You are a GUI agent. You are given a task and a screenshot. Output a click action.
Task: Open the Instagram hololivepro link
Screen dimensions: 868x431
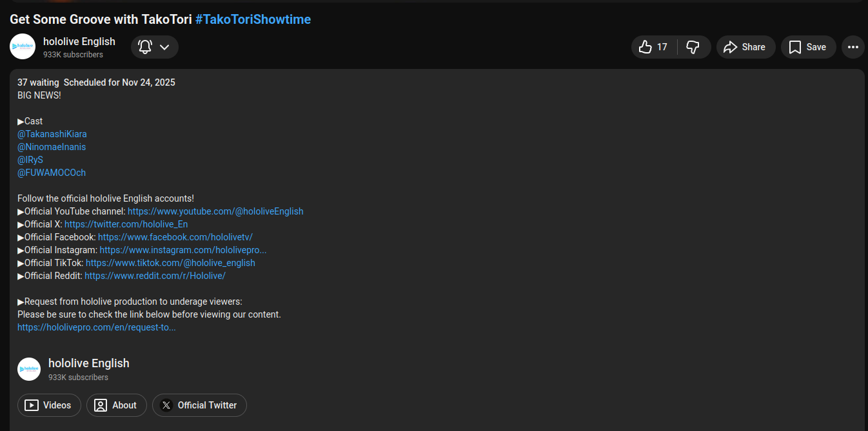pyautogui.click(x=183, y=250)
